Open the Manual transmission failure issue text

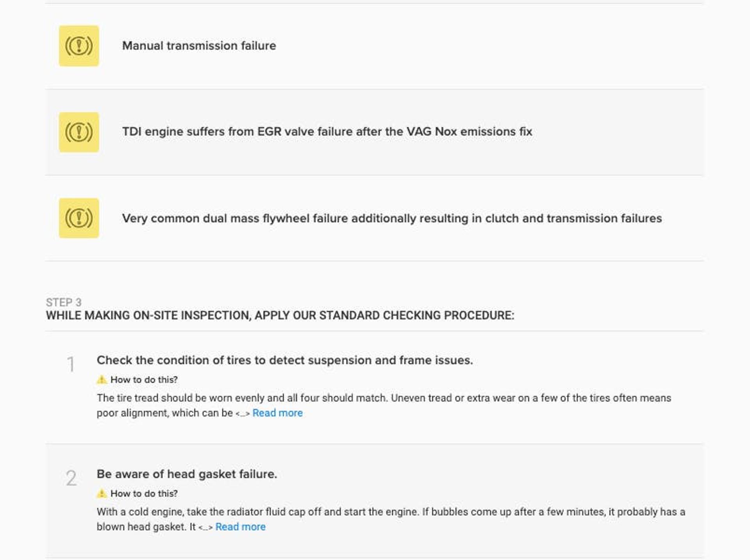pos(199,46)
